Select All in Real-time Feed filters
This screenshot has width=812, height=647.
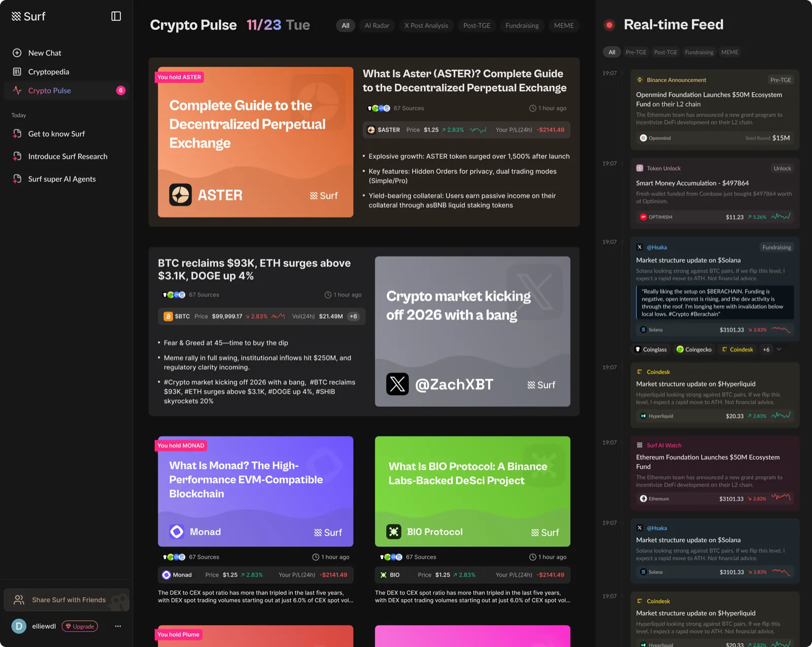point(612,52)
